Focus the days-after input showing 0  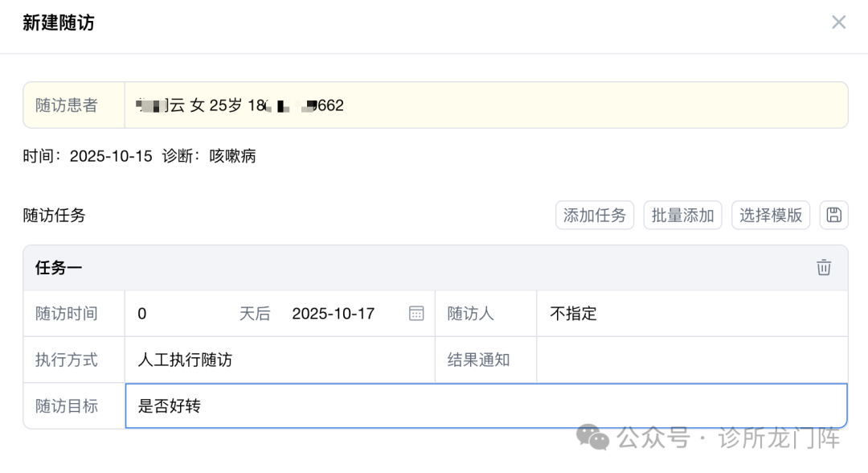[181, 314]
